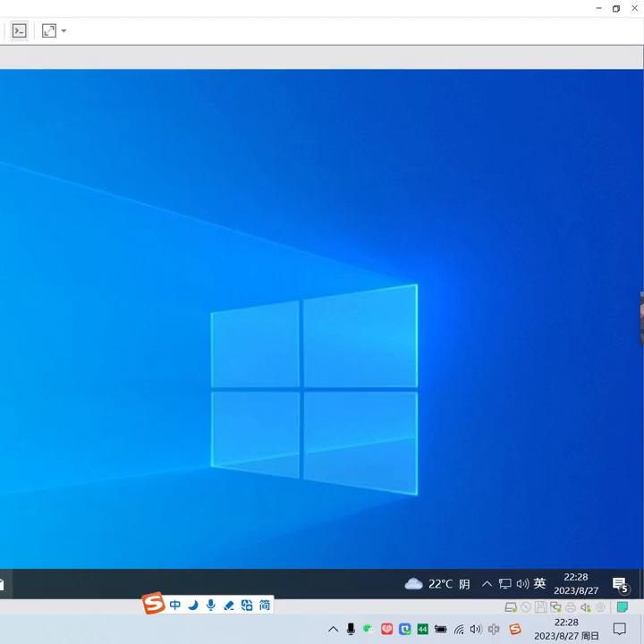The image size is (644, 644).
Task: Click Windows logo wallpaper on guest desktop
Action: (x=314, y=389)
